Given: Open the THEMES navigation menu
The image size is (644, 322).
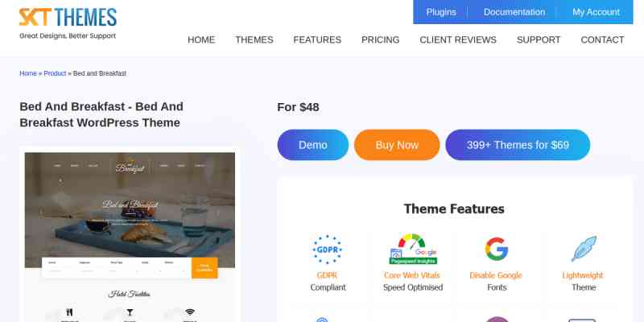Looking at the screenshot, I should [x=254, y=39].
